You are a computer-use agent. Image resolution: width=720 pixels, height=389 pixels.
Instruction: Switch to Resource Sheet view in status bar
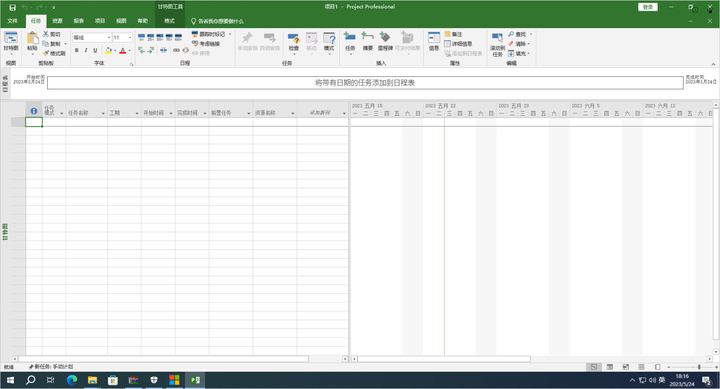click(641, 366)
